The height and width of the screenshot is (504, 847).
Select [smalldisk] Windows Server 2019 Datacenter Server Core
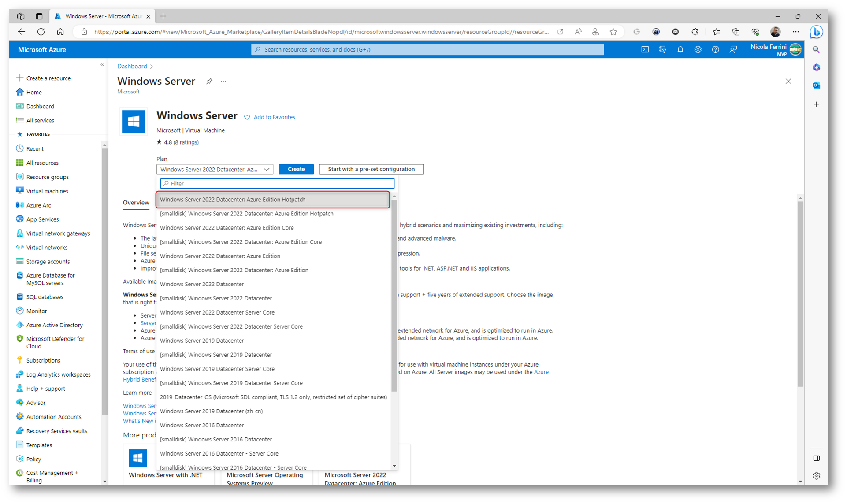click(x=273, y=383)
